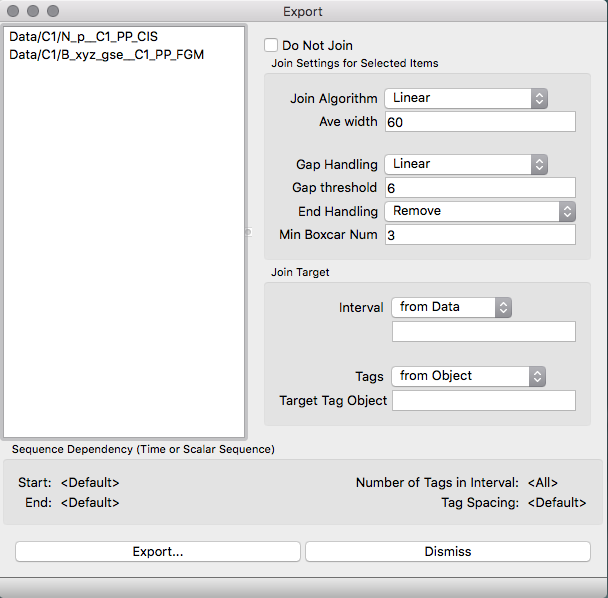Open the Join Algorithm dropdown
The height and width of the screenshot is (598, 608).
pyautogui.click(x=467, y=98)
